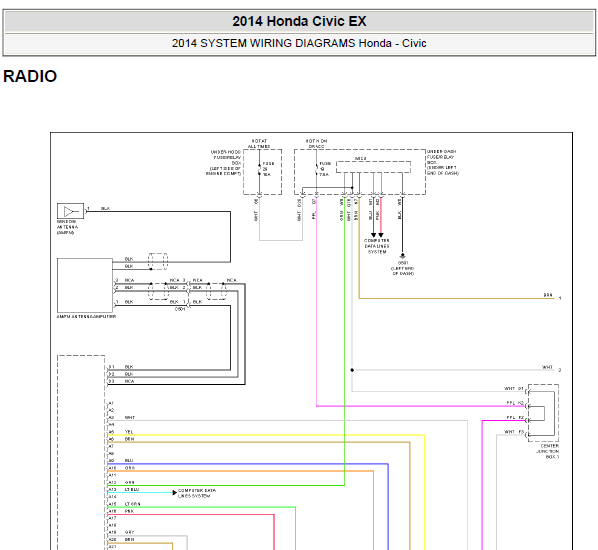
Task: Click the BLU wire label at pin A9
Action: 129,461
